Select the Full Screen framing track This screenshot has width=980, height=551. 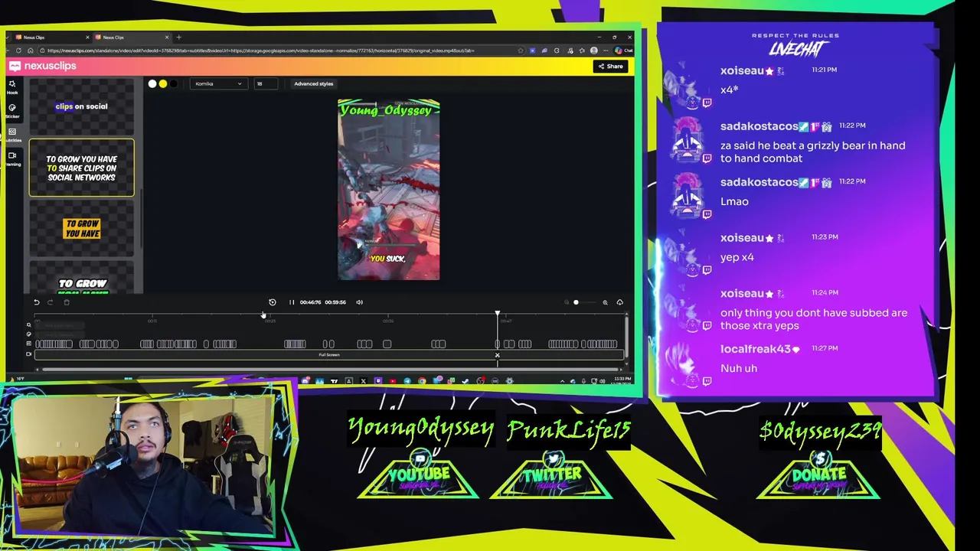[329, 355]
